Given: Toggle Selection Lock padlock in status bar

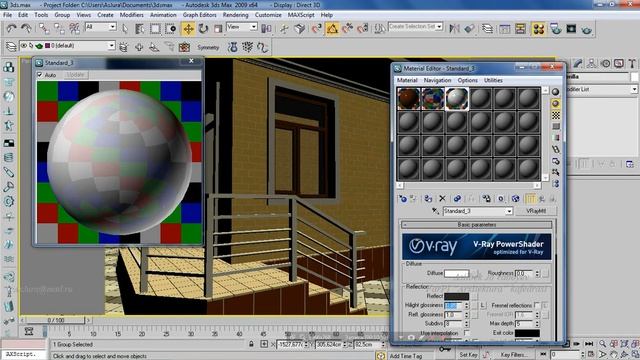Looking at the screenshot, I should pyautogui.click(x=251, y=344).
